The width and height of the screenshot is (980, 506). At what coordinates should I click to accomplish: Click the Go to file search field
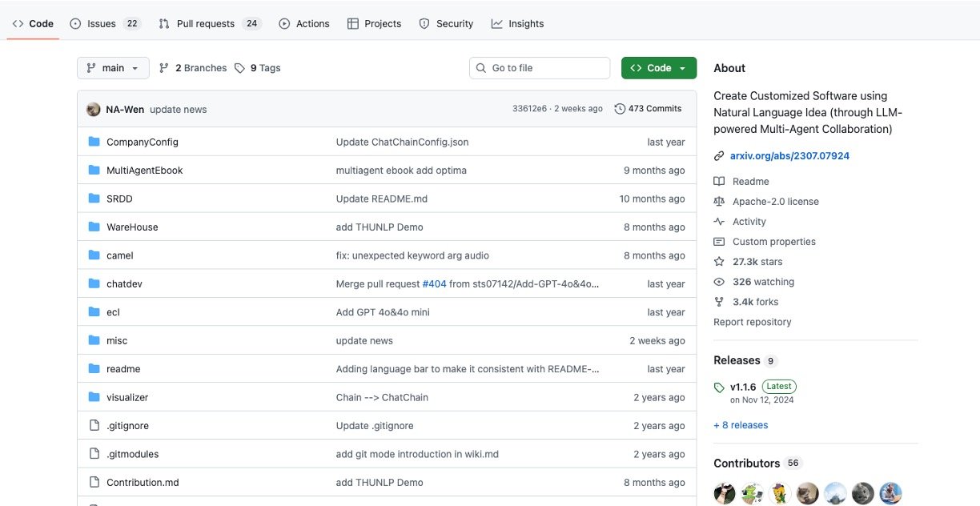(540, 68)
